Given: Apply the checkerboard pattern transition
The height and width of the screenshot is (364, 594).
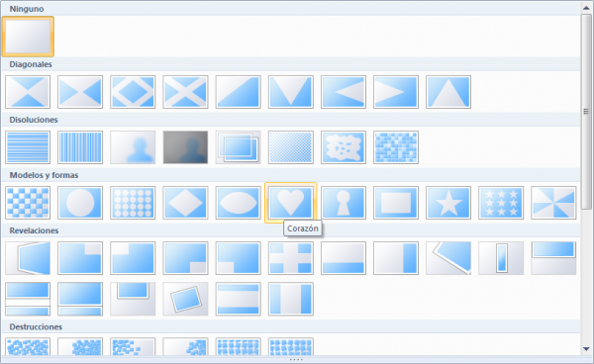Looking at the screenshot, I should [28, 203].
